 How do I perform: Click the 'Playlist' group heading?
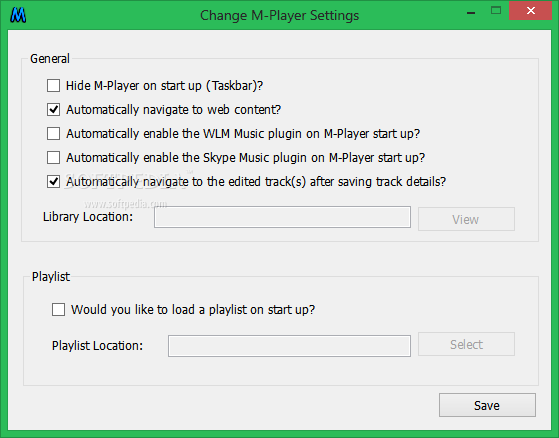[51, 277]
